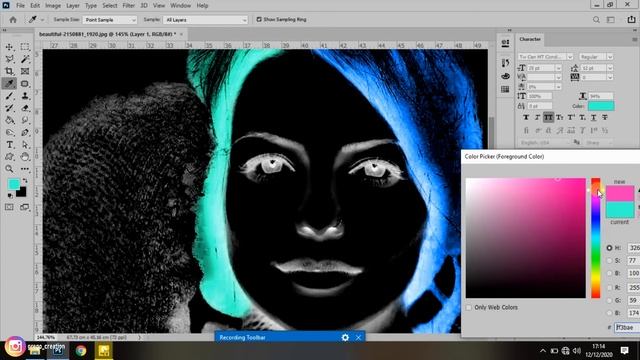Toggle Faux Bold in Character panel
The image size is (640, 360).
click(526, 118)
